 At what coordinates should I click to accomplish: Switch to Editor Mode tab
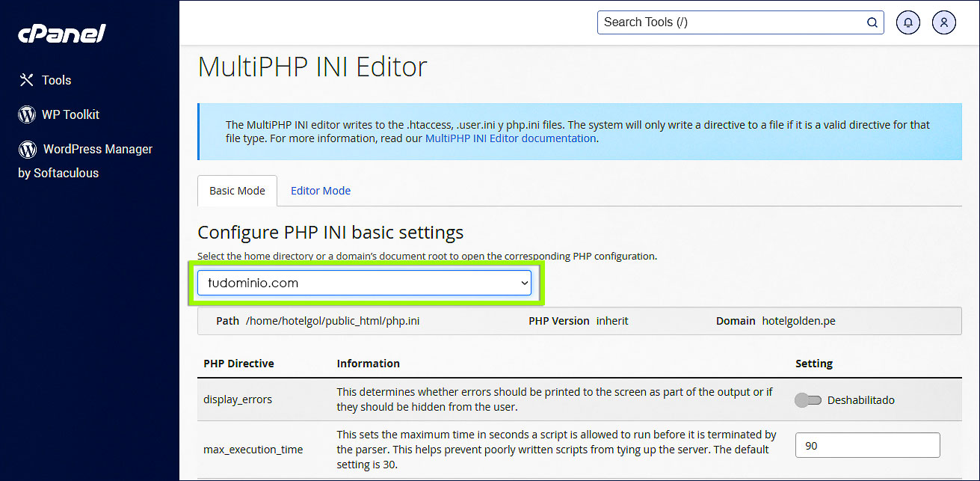click(x=320, y=191)
